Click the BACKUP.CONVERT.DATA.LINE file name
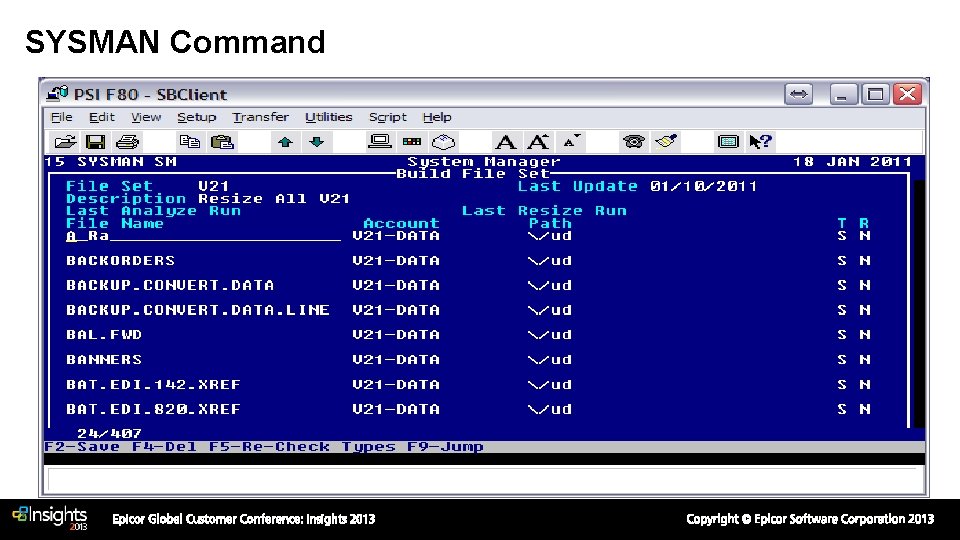The image size is (960, 540). (x=198, y=310)
